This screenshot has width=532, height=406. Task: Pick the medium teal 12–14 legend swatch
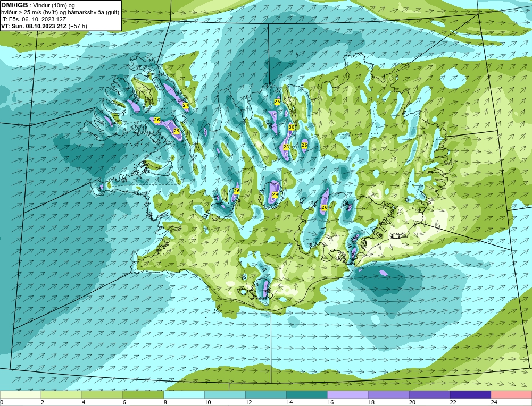coord(266,395)
